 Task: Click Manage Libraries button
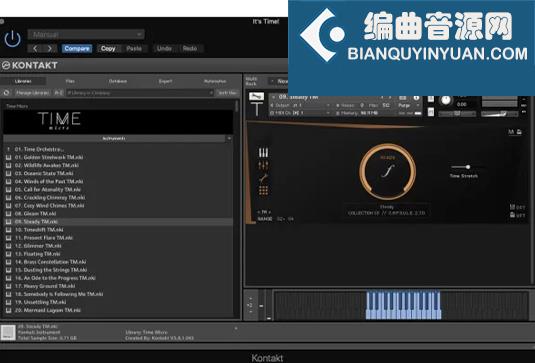[x=33, y=93]
